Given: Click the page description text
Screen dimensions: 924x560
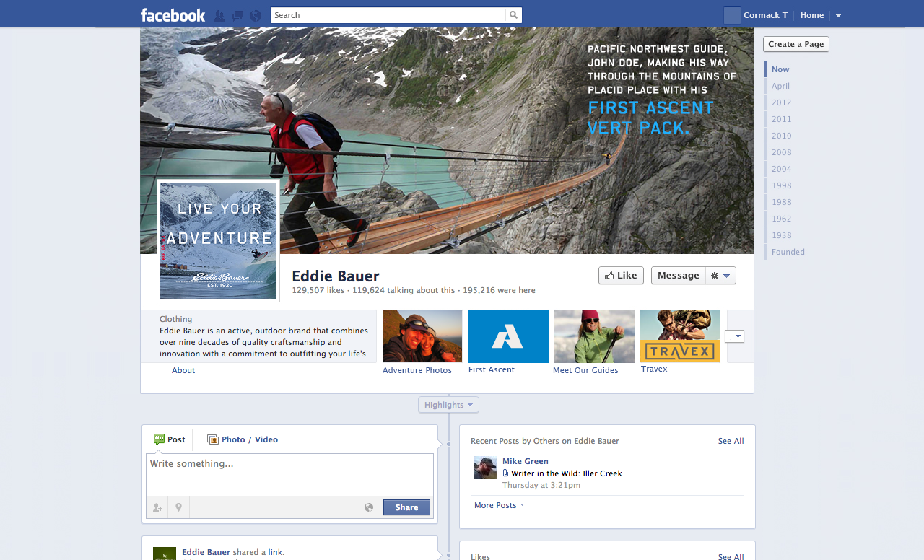Looking at the screenshot, I should (264, 342).
